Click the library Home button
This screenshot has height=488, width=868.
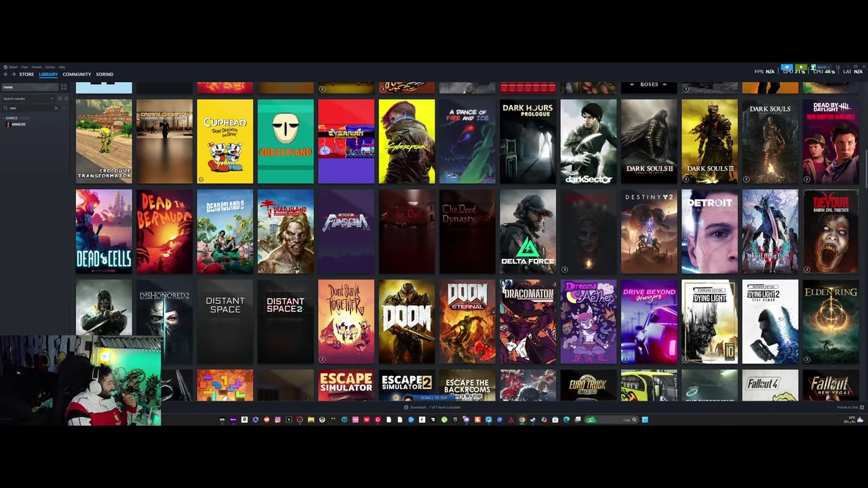point(30,87)
